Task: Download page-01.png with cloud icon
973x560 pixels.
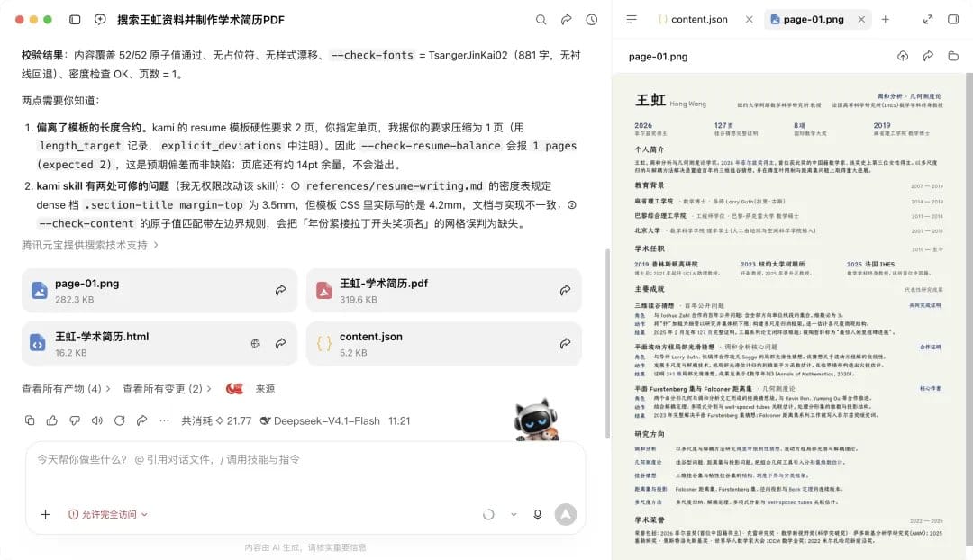Action: tap(903, 57)
